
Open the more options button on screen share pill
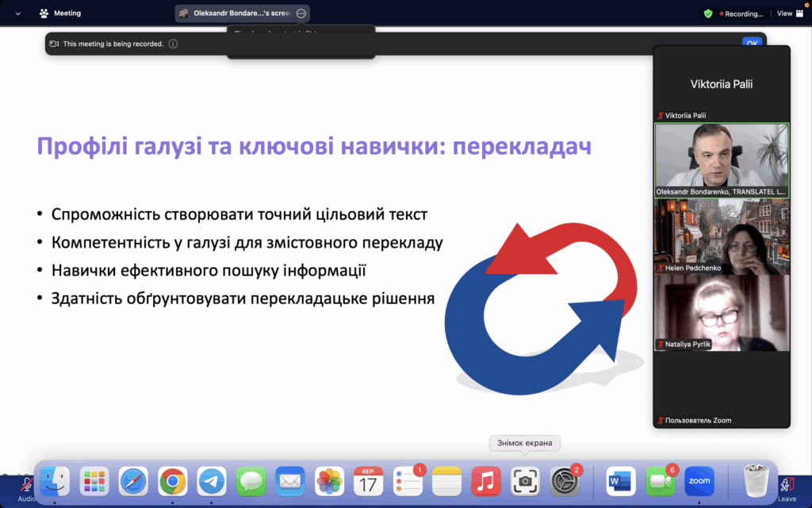[301, 13]
